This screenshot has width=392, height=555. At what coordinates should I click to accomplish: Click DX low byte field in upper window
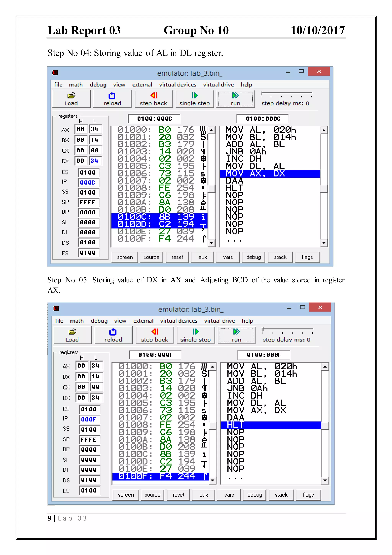[95, 161]
